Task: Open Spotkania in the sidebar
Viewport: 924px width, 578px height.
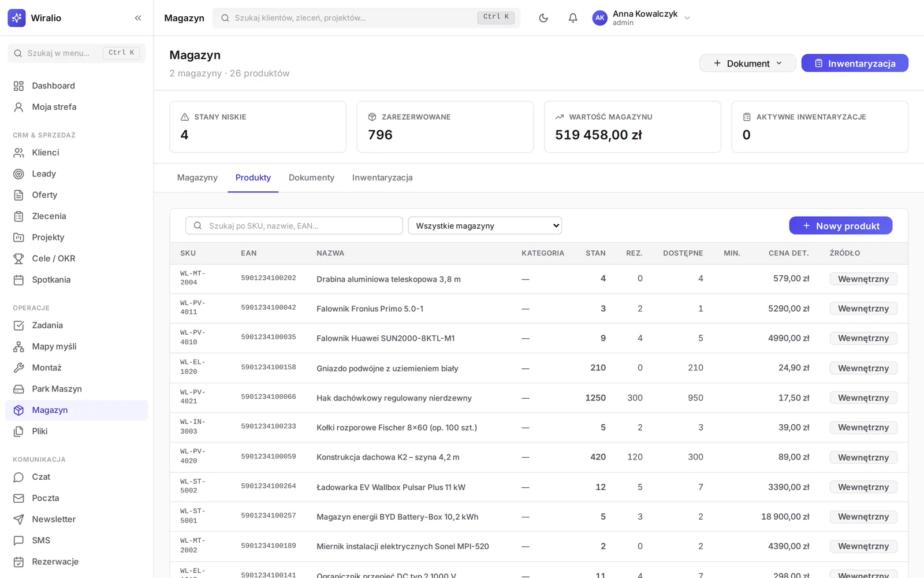Action: coord(77,280)
